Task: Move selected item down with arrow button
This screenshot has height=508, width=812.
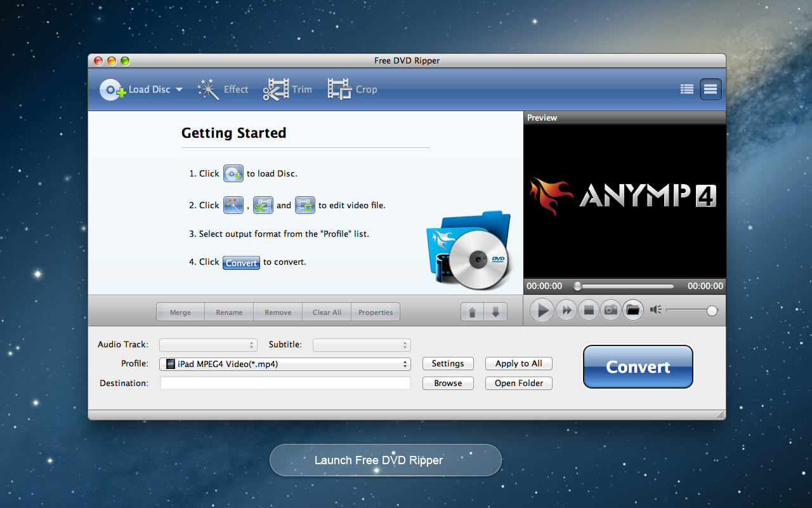Action: (495, 312)
